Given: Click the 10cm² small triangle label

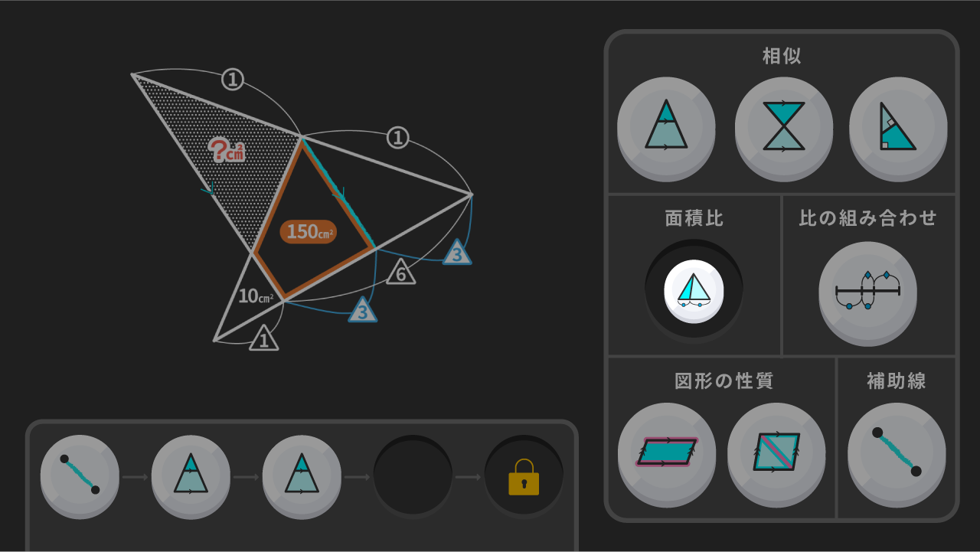Looking at the screenshot, I should pyautogui.click(x=256, y=296).
